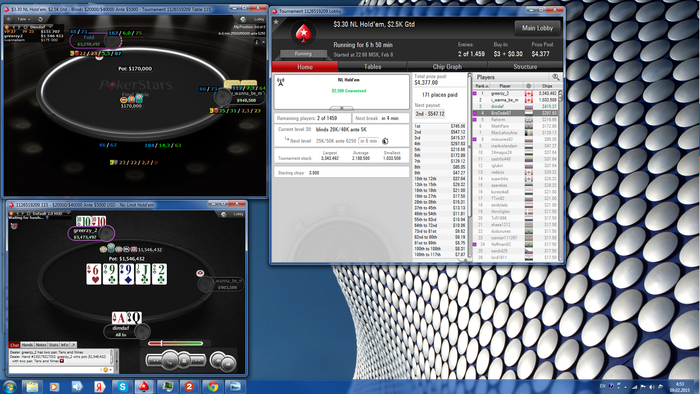The image size is (700, 394).
Task: Go to the next hand in the replayer
Action: pyautogui.click(x=228, y=364)
